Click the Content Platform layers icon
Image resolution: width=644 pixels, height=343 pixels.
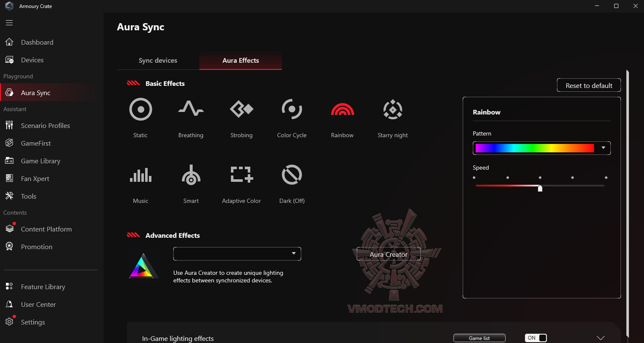click(x=9, y=229)
